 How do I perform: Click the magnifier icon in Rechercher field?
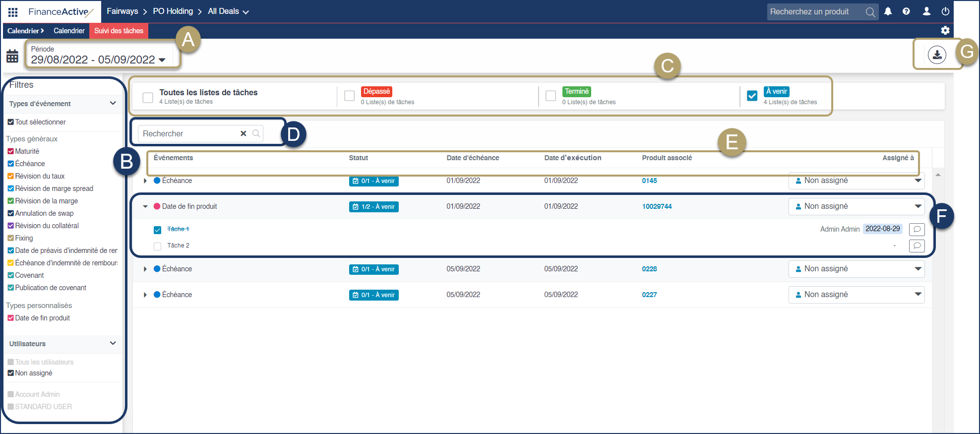click(x=256, y=133)
